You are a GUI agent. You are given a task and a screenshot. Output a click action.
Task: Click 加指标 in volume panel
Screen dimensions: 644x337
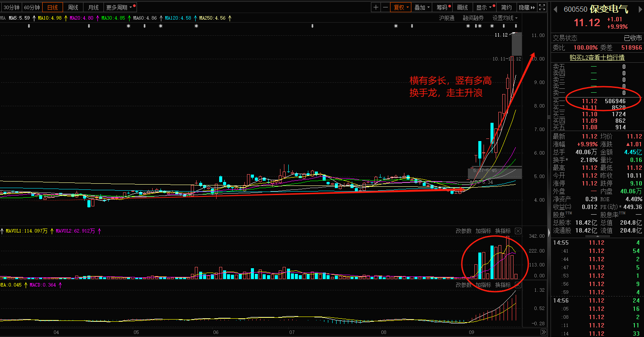(x=483, y=231)
